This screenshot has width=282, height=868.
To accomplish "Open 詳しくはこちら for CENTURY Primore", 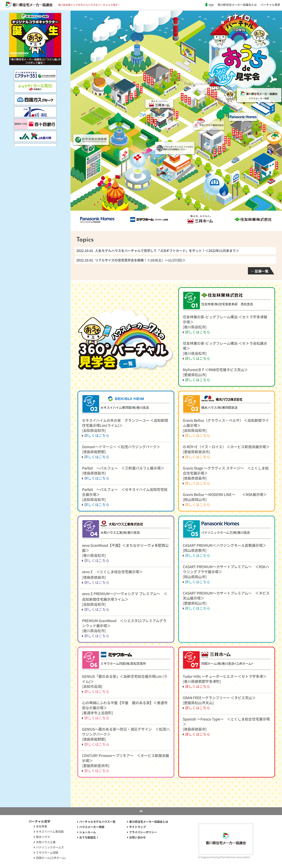I will point(96,771).
